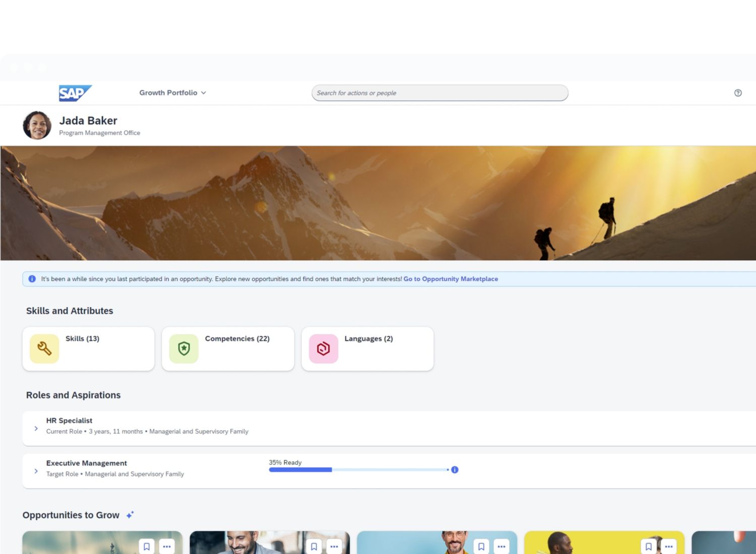Click the Skills wrench icon
756x554 pixels.
pyautogui.click(x=44, y=349)
